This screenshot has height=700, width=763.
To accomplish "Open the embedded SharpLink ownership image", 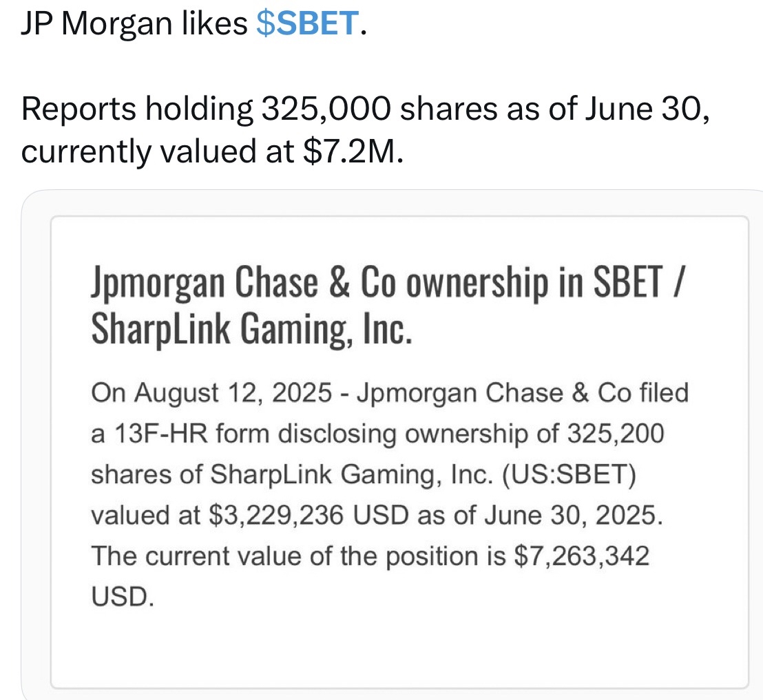I will pos(392,445).
